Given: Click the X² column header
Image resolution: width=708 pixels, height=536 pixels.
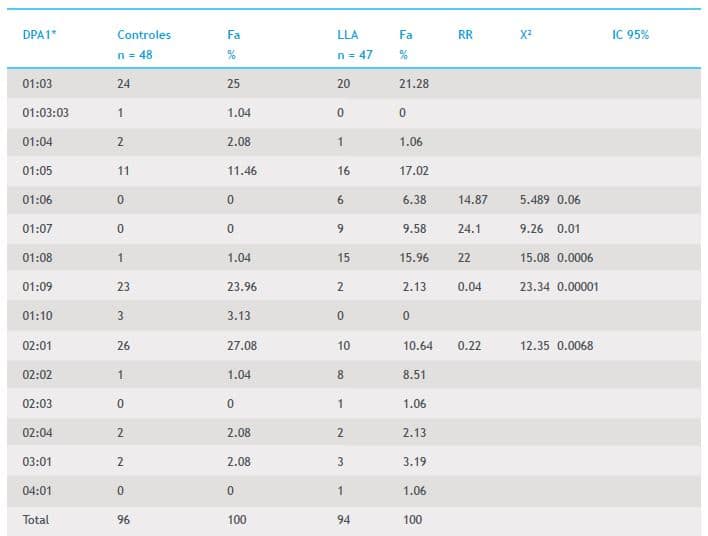Looking at the screenshot, I should [526, 35].
